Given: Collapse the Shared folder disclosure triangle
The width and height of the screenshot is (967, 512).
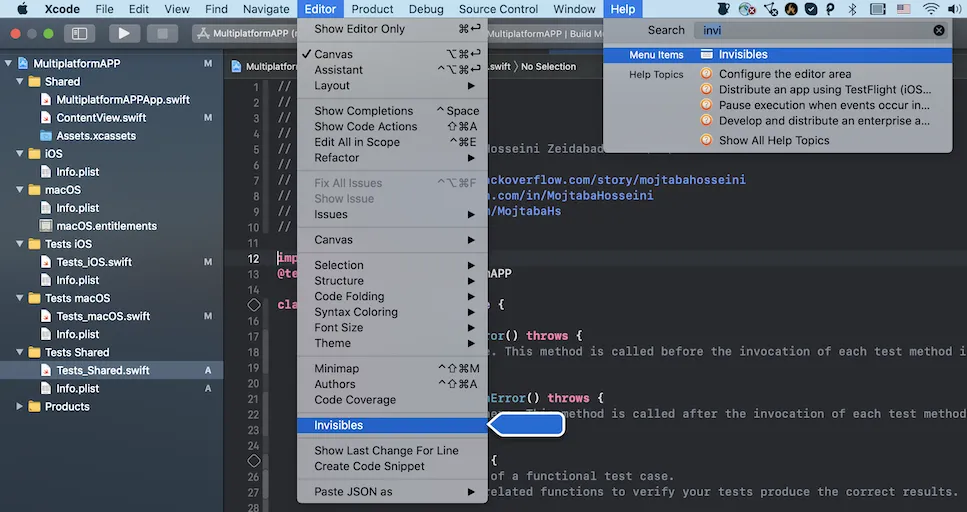Looking at the screenshot, I should click(20, 81).
